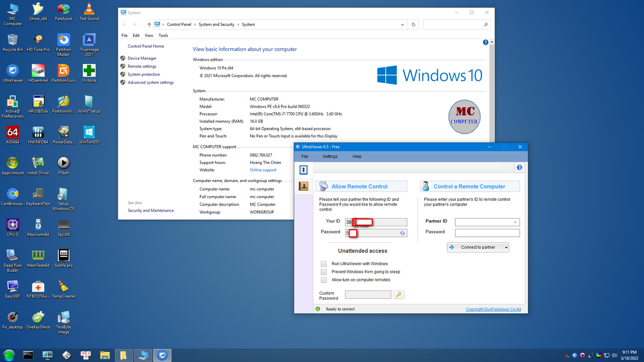Open MemTestx64 desktop icon

click(38, 258)
